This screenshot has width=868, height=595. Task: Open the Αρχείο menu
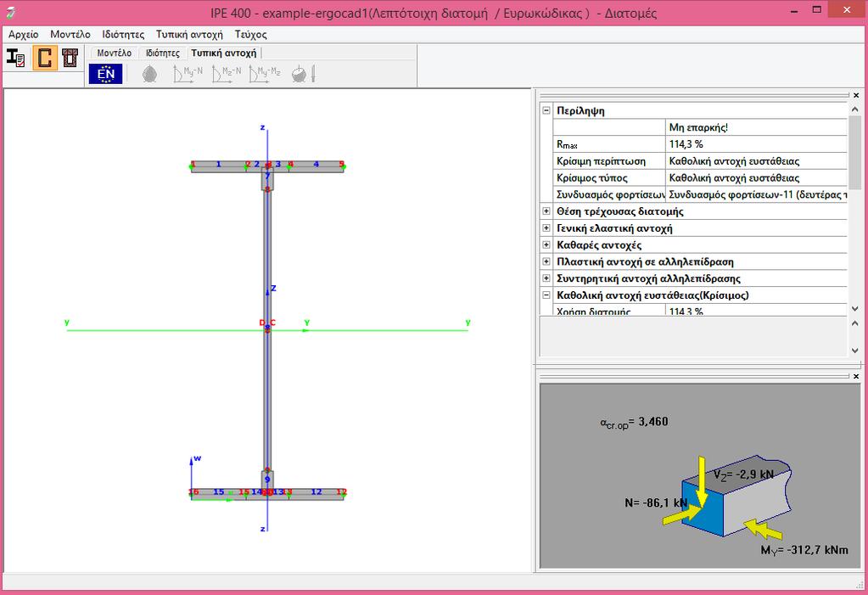click(x=23, y=34)
